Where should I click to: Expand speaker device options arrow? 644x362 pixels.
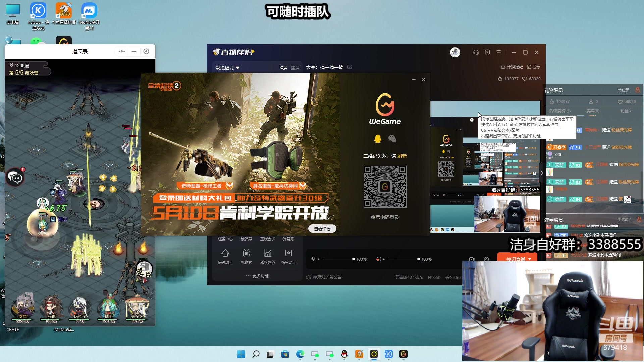[384, 259]
